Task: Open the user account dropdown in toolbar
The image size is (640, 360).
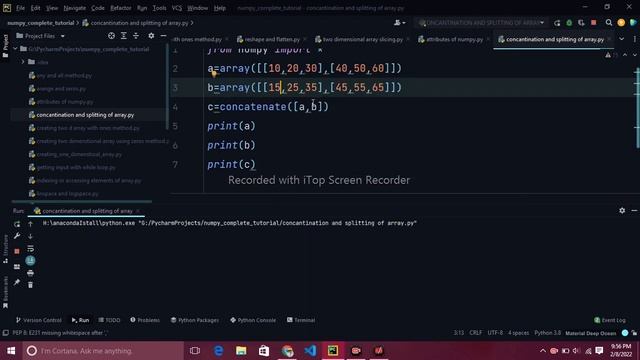Action: pos(399,23)
